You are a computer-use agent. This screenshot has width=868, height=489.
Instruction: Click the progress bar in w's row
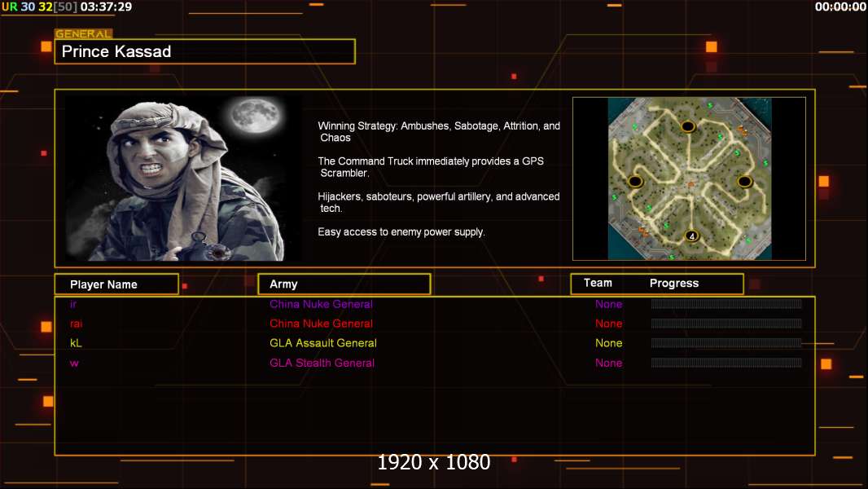coord(726,363)
